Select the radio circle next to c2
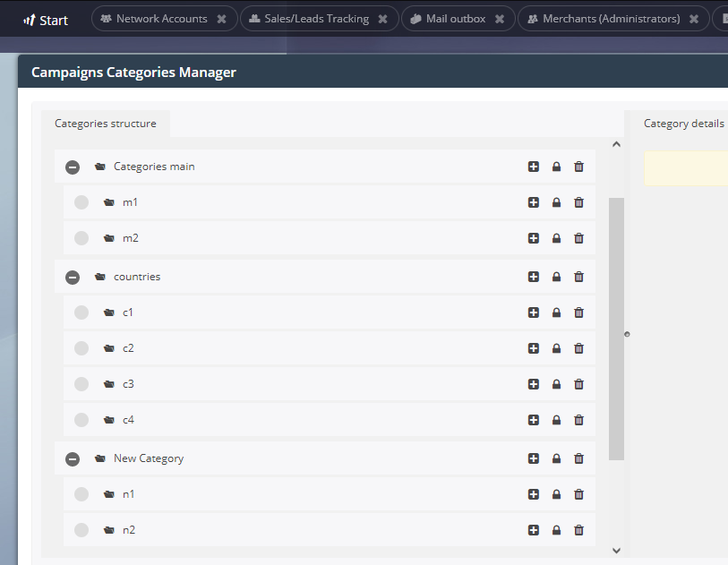Viewport: 728px width, 565px height. [x=81, y=347]
